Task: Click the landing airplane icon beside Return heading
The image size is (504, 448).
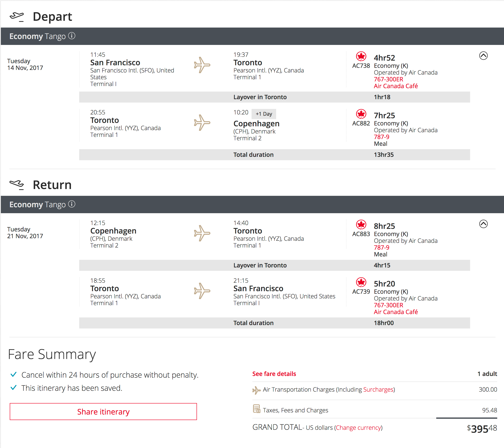Action: (x=17, y=185)
